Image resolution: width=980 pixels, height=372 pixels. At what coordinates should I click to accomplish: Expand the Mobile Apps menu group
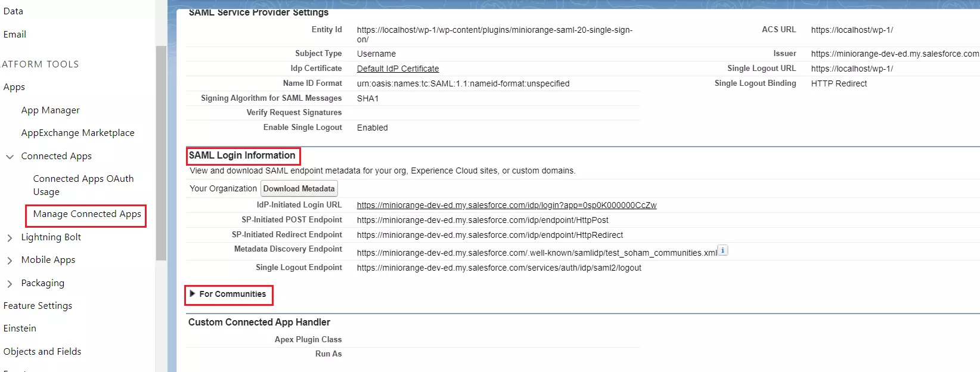(10, 261)
